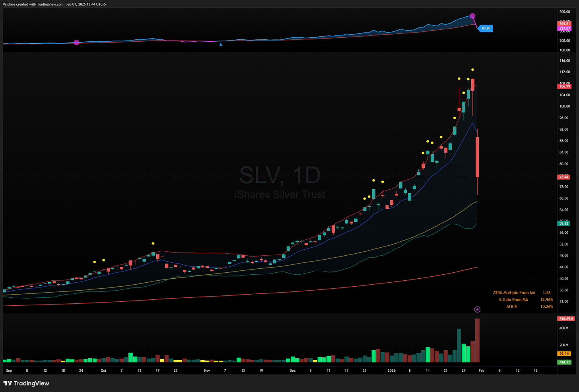The width and height of the screenshot is (579, 392).
Task: Click the small blue triangle marker on the RS pane
Action: tap(221, 45)
